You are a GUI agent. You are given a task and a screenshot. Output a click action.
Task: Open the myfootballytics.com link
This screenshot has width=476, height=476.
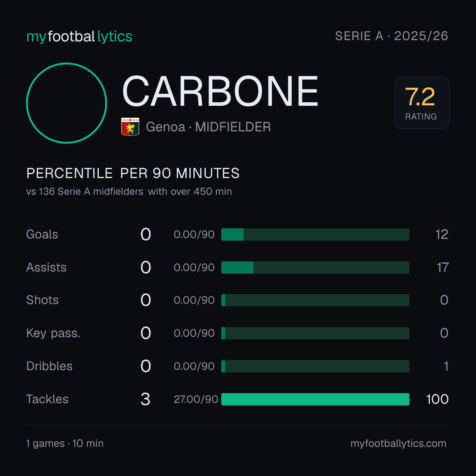click(398, 443)
